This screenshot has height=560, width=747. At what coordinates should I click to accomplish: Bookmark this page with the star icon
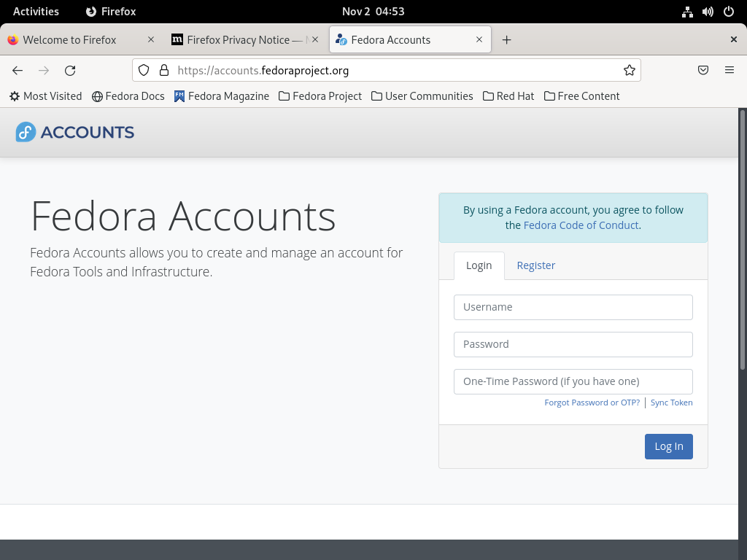[630, 71]
